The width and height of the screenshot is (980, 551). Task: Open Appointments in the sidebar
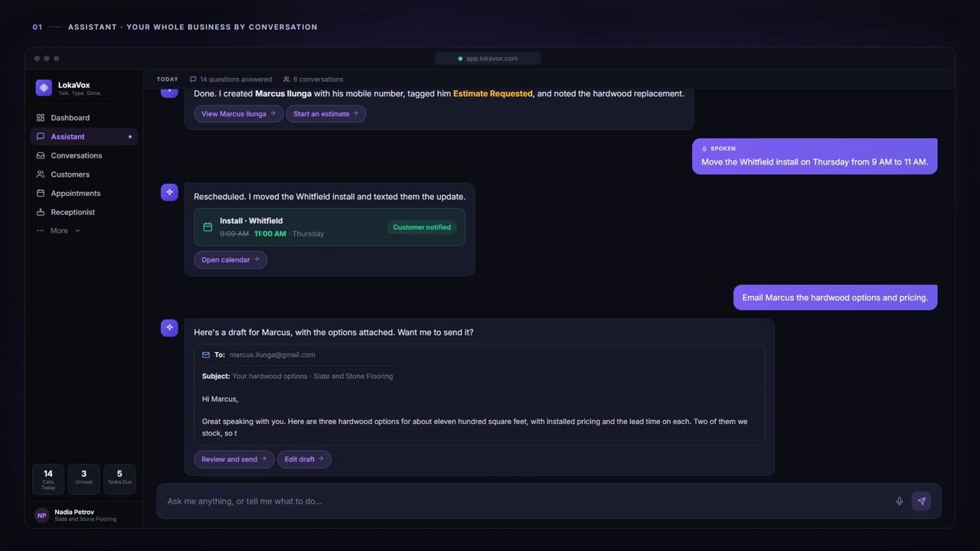tap(83, 194)
